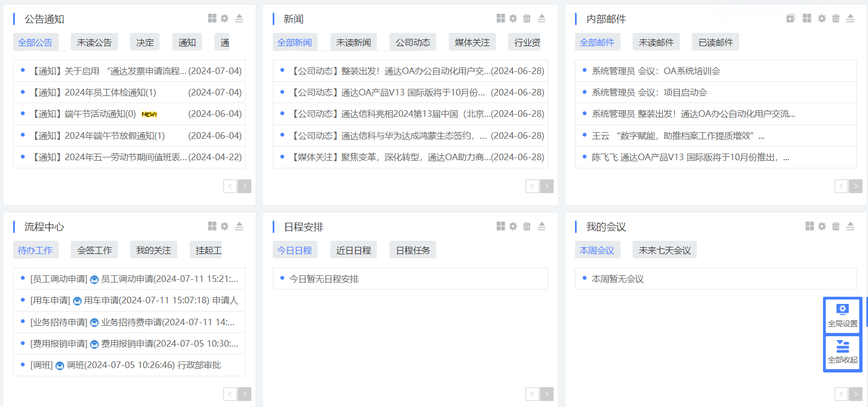Go to next page in 新闻 panel
This screenshot has width=868, height=407.
(546, 186)
